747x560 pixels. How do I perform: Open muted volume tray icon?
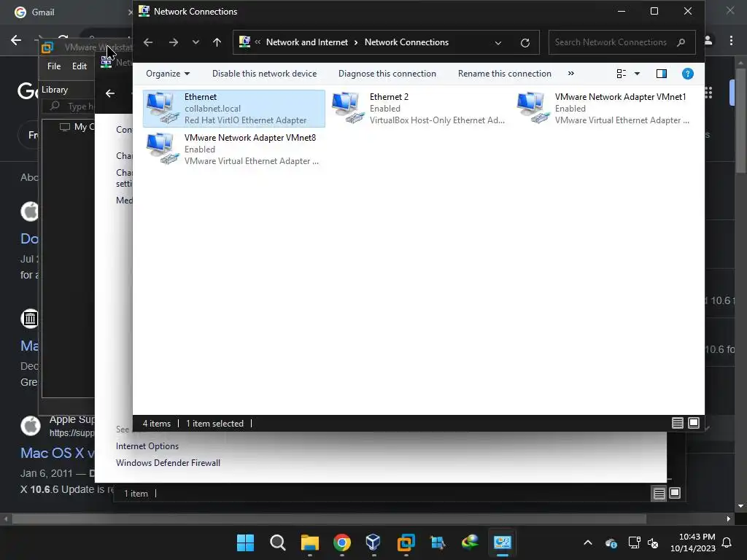click(653, 542)
